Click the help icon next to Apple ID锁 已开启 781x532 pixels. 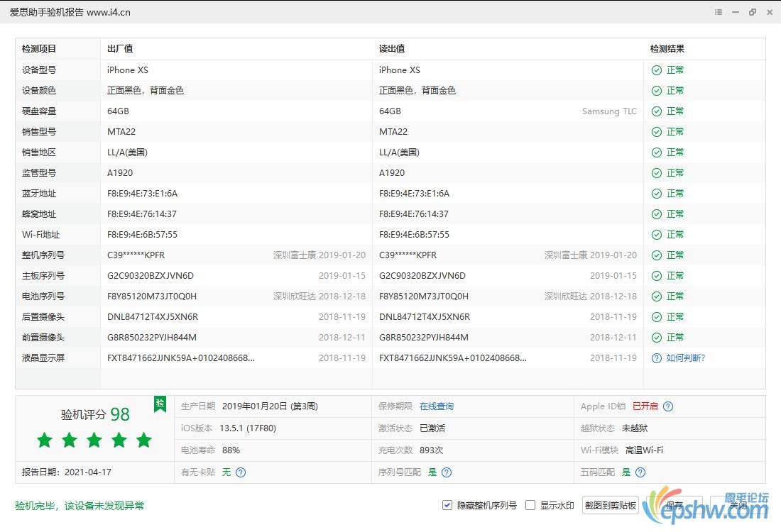click(668, 406)
